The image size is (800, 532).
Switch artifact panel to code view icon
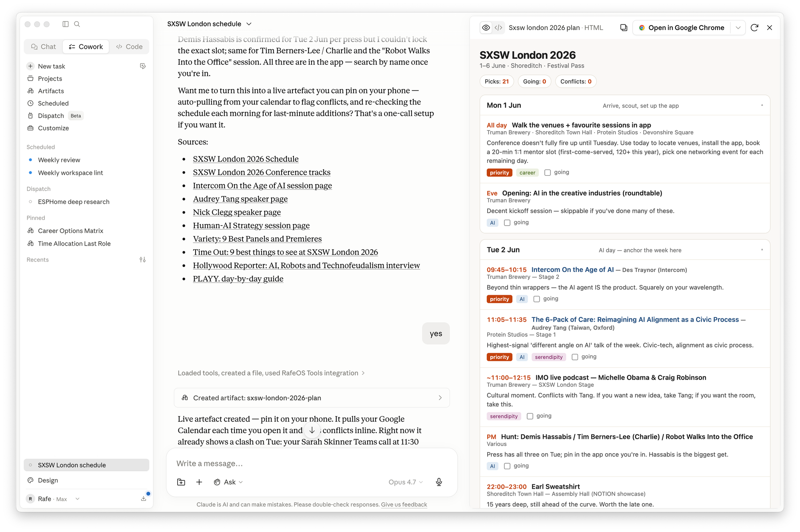(x=498, y=28)
